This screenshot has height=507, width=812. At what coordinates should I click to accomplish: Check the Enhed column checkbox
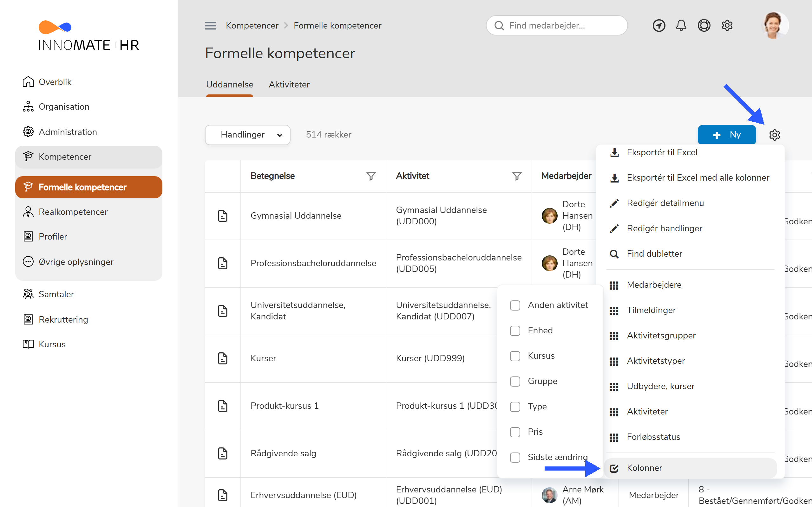click(x=515, y=331)
